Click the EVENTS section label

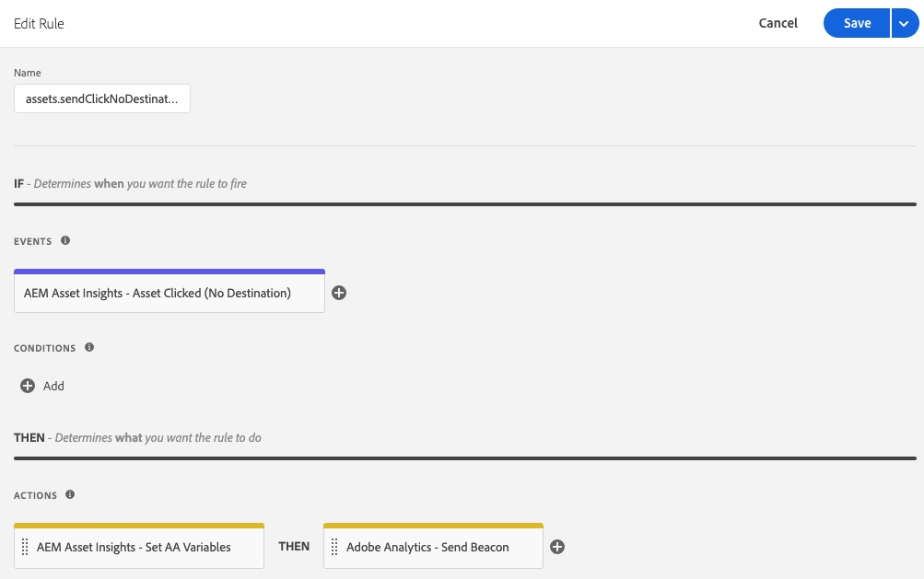point(33,241)
